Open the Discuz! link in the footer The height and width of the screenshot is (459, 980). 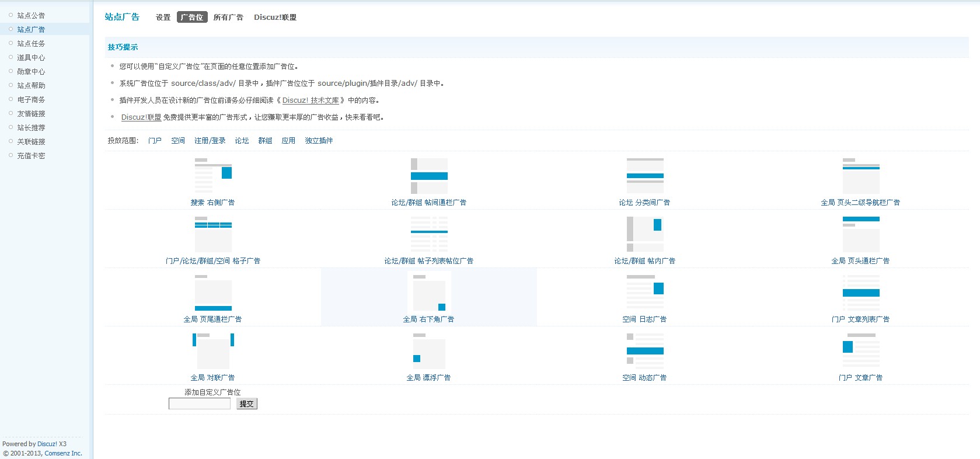[47, 444]
